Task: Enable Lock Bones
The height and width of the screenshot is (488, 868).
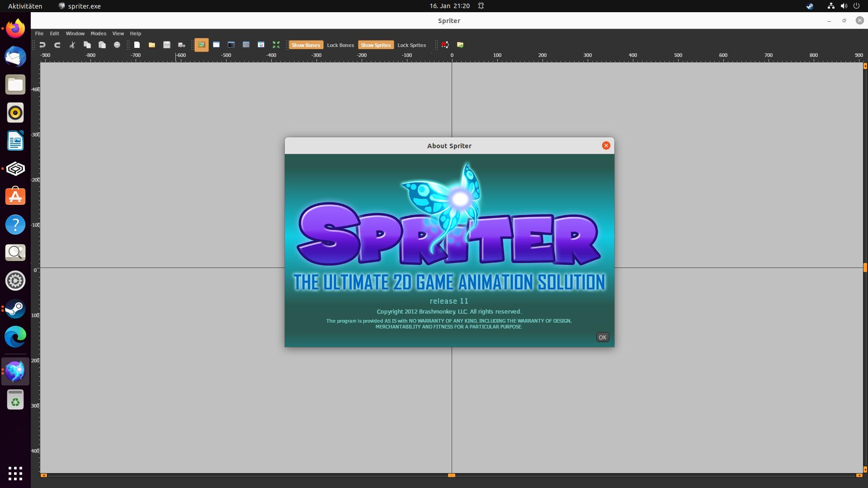Action: (340, 45)
